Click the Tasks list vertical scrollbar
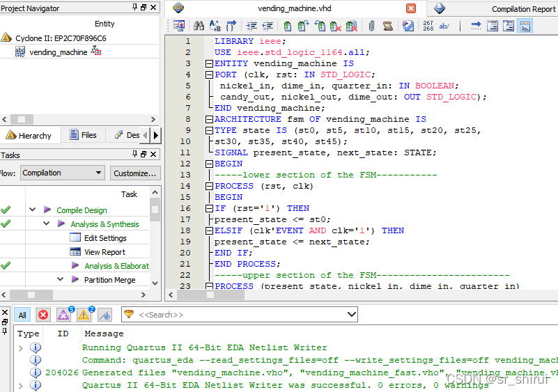This screenshot has height=392, width=558. 155,238
